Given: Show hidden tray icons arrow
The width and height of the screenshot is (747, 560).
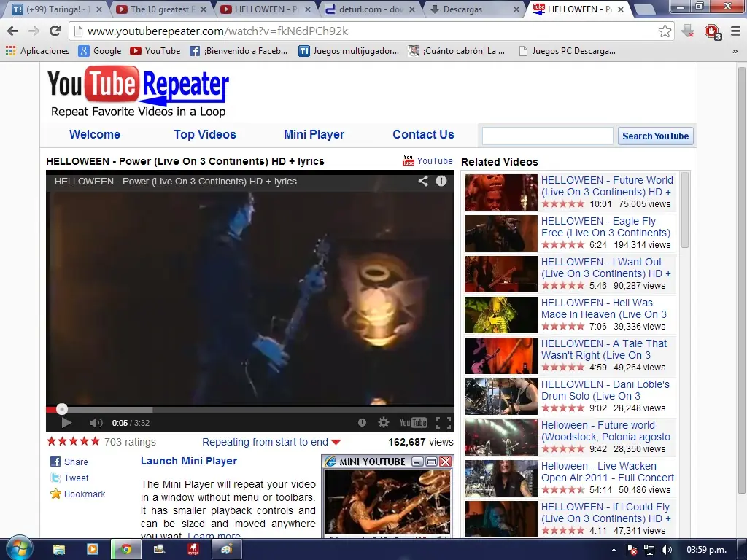Looking at the screenshot, I should point(614,550).
